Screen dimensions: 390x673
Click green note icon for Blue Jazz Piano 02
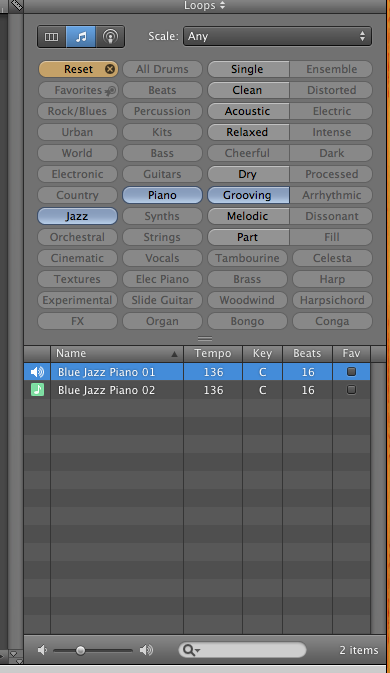(x=37, y=390)
